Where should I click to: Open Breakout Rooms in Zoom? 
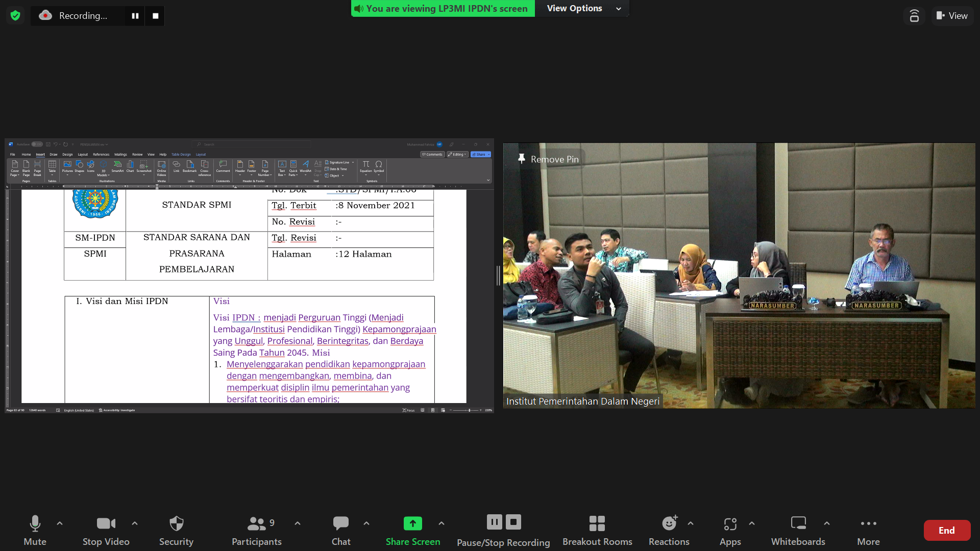[x=597, y=531]
